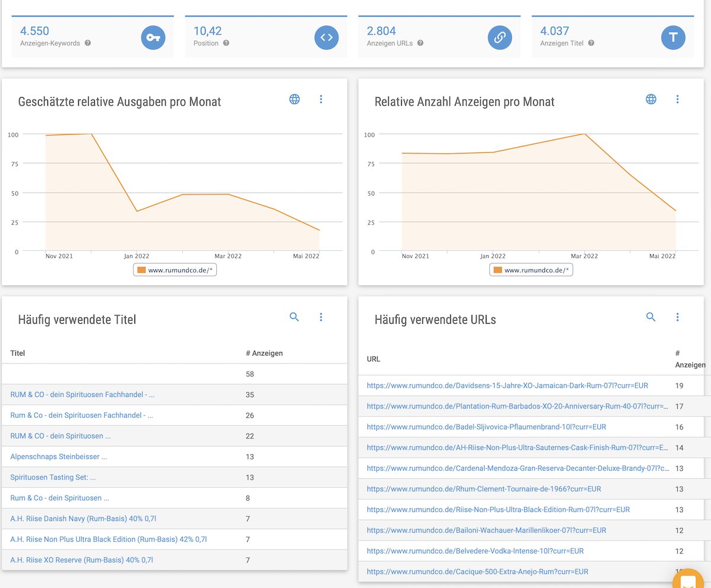Click the 'Geschätzte relative Ausgaben pro Monat' heading
The image size is (711, 588).
(x=120, y=102)
